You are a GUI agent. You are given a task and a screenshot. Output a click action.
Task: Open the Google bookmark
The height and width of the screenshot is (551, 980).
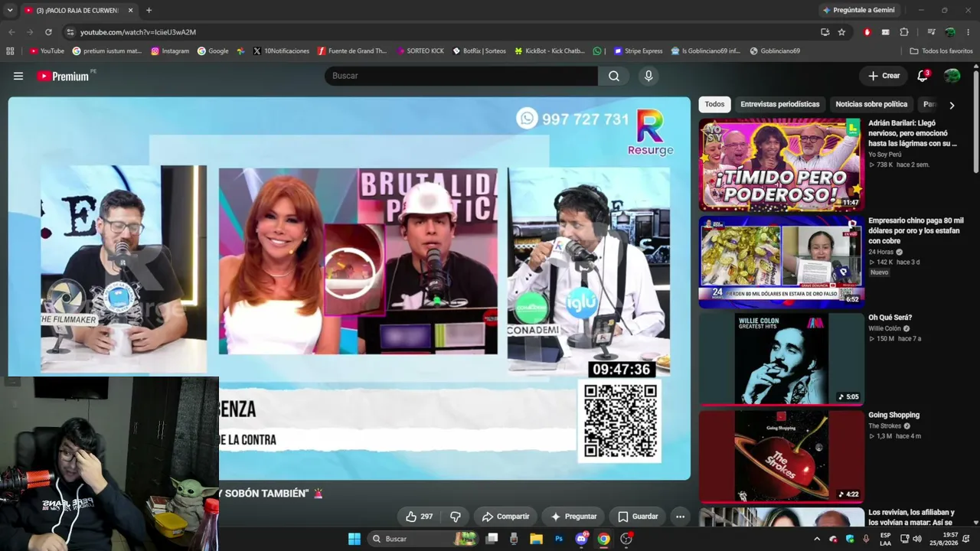[213, 51]
